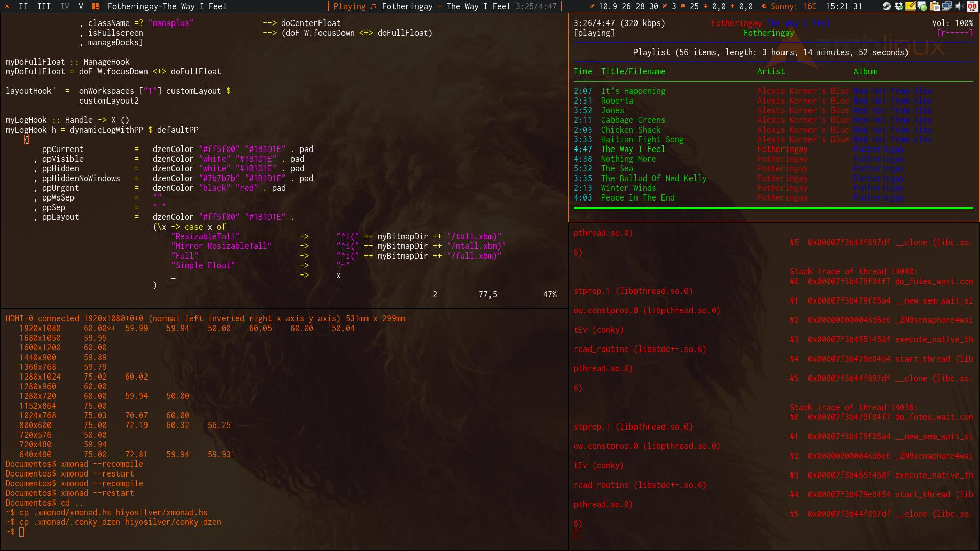Click the Title/Filename column header
Viewport: 980px width, 551px height.
(x=633, y=71)
